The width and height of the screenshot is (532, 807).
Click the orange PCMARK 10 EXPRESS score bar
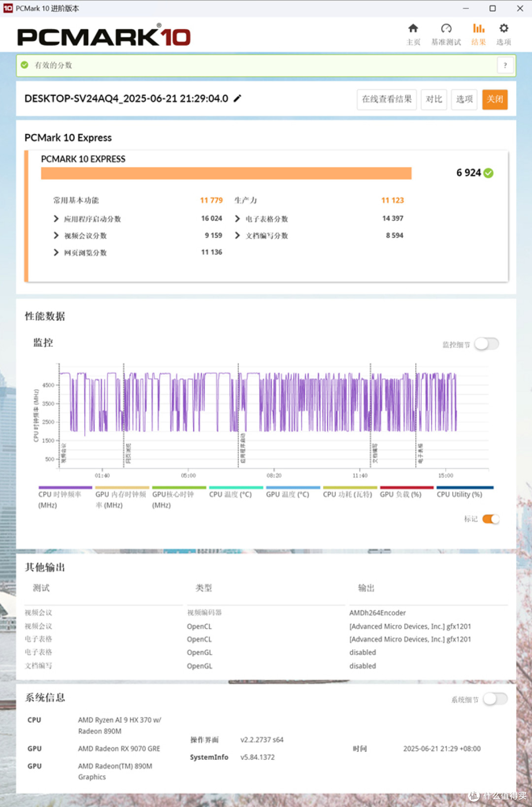(x=226, y=173)
